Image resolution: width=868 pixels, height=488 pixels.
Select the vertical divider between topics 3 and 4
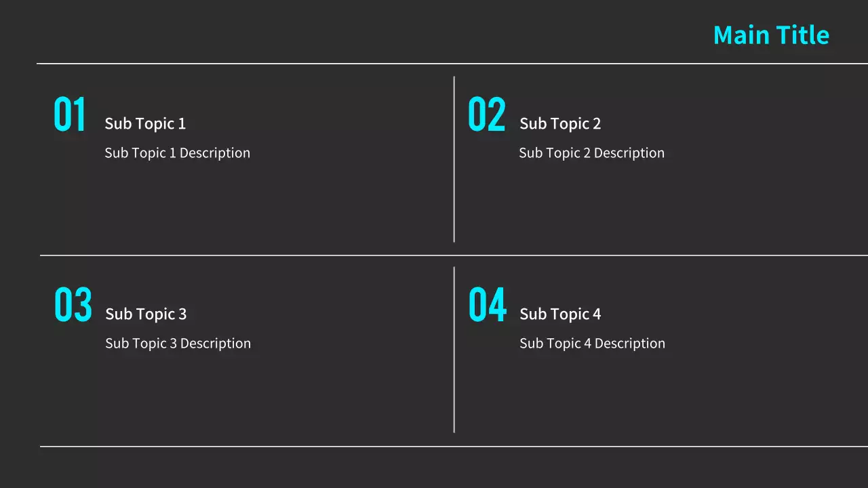(x=454, y=350)
